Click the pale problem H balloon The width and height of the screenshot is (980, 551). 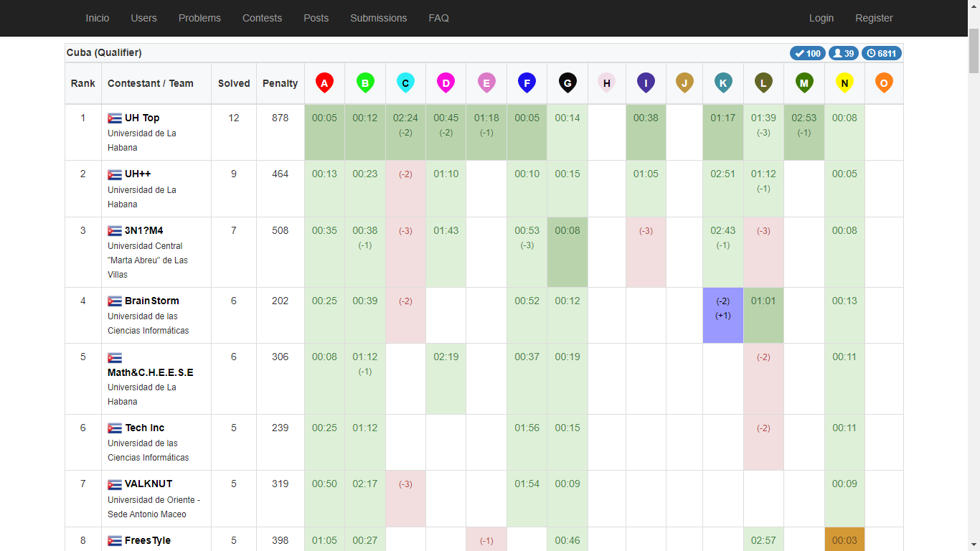607,83
